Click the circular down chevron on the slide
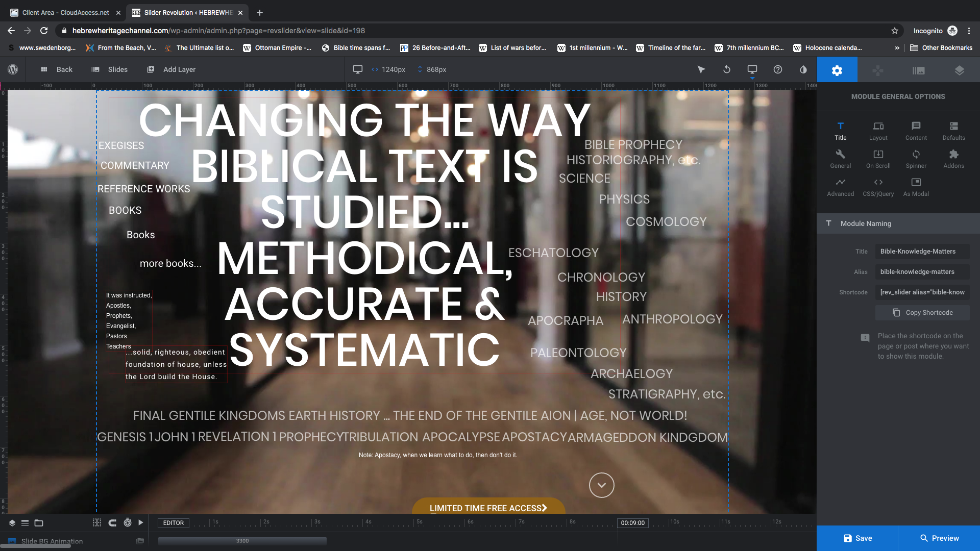 pyautogui.click(x=601, y=485)
